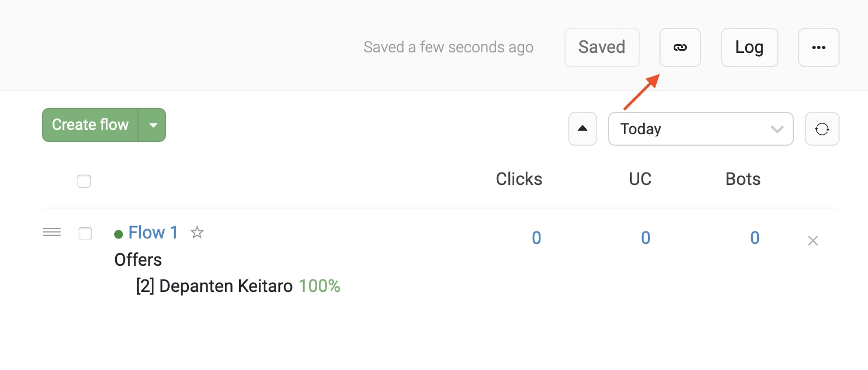The width and height of the screenshot is (868, 370).
Task: Click the Create flow button
Action: [x=91, y=125]
